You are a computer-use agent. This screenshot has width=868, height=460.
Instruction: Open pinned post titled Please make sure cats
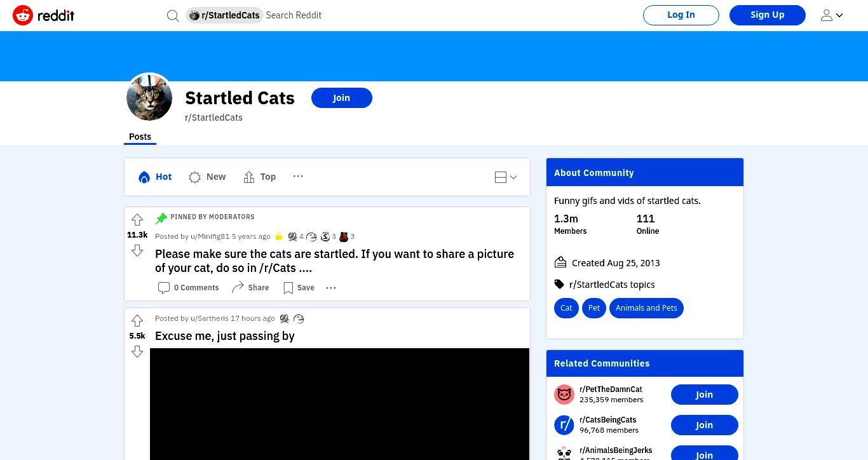click(334, 261)
